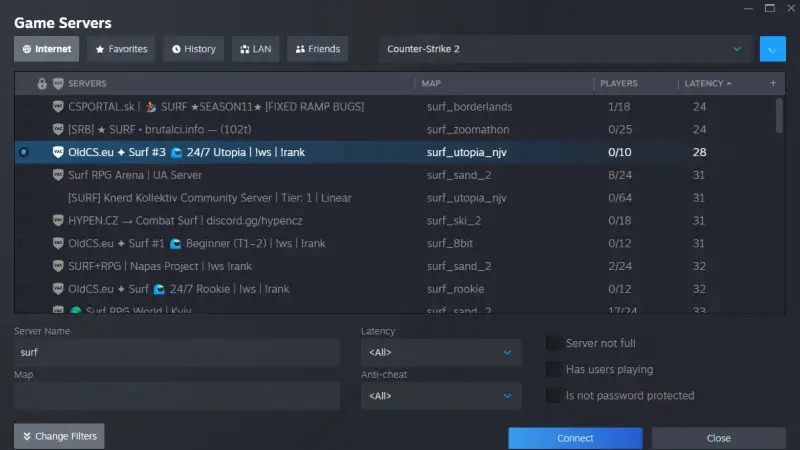Click the VAC shield column header icon

point(58,84)
